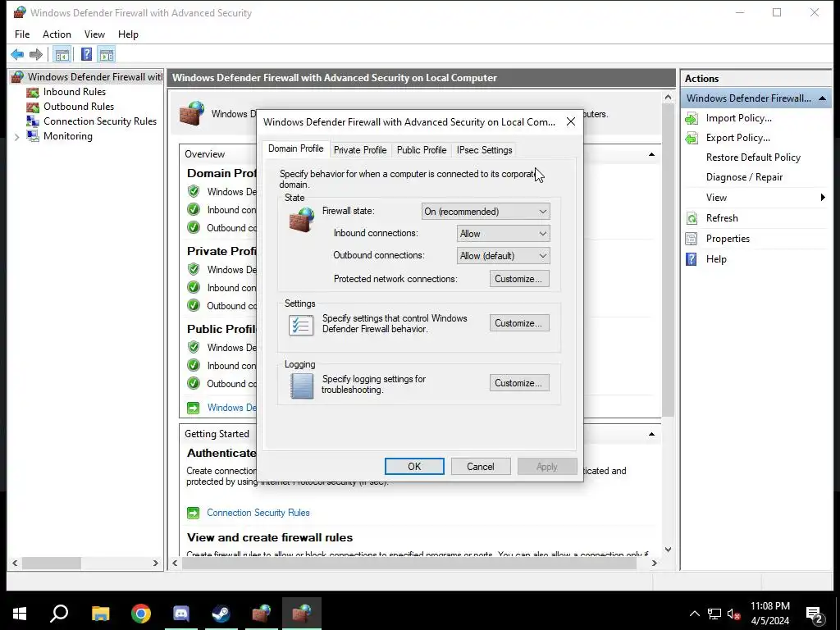Click the muted volume tray icon
The image size is (840, 630).
pyautogui.click(x=734, y=614)
